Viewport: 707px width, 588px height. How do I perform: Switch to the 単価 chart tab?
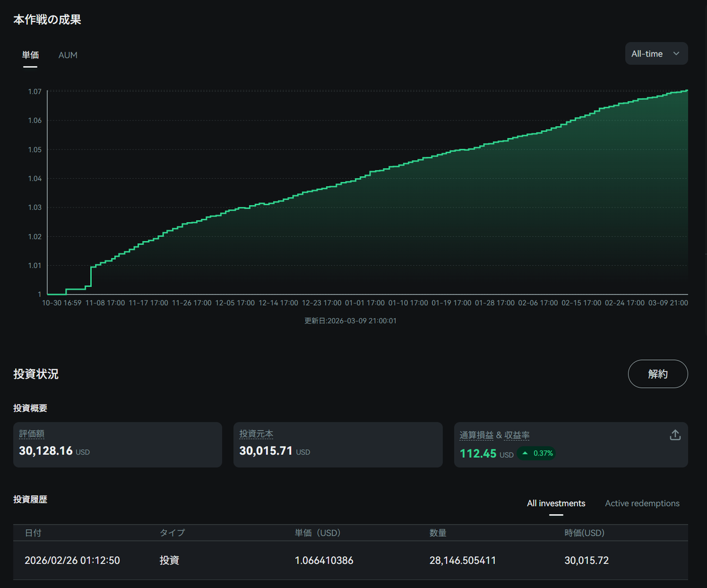point(31,55)
